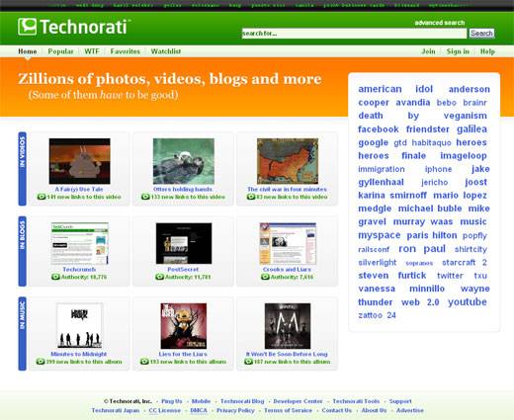
Task: Open the Popular tab
Action: pos(60,51)
